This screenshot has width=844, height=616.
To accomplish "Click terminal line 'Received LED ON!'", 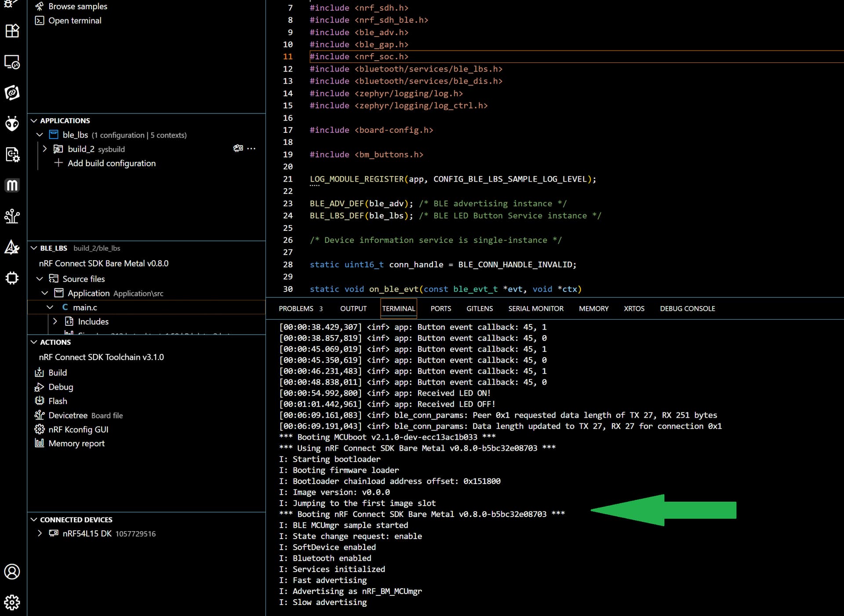I will click(x=385, y=393).
